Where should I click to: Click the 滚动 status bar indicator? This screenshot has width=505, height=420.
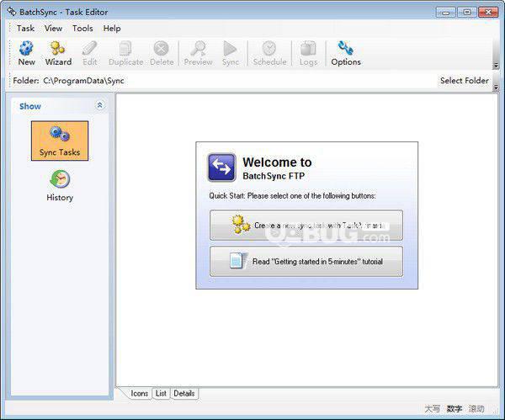point(476,409)
